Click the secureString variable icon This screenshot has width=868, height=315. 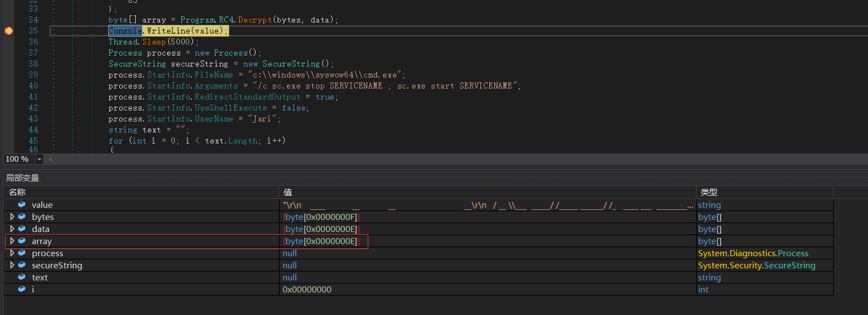pyautogui.click(x=22, y=265)
